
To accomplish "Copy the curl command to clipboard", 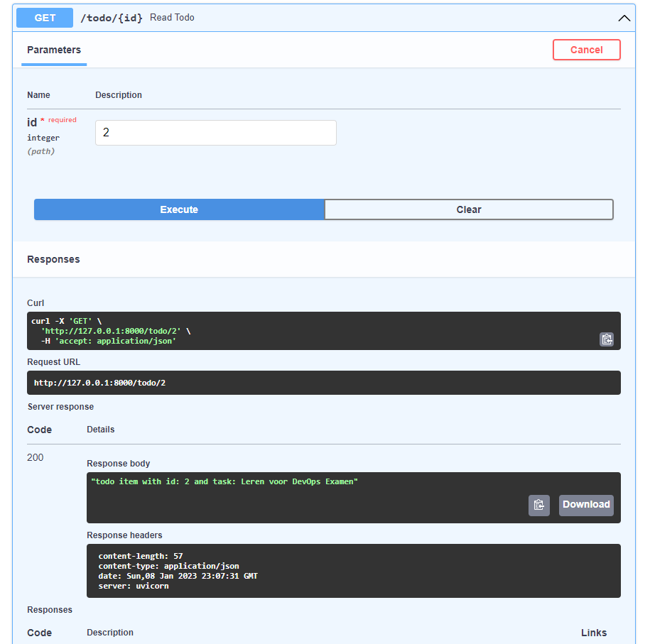I will 606,339.
